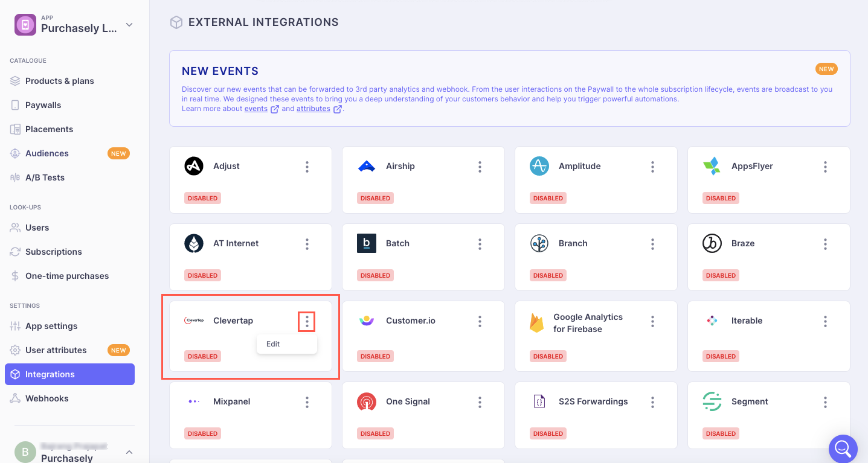Click the Segment integration logo

[712, 401]
